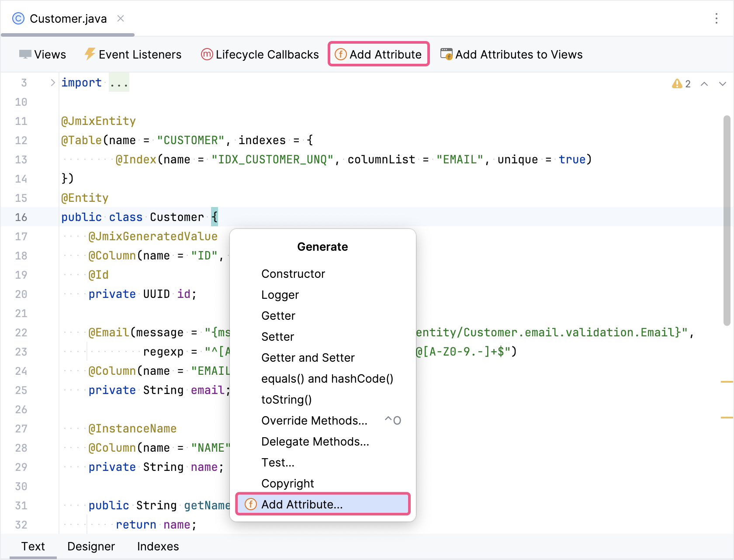
Task: Expand the folded import statements
Action: (52, 83)
